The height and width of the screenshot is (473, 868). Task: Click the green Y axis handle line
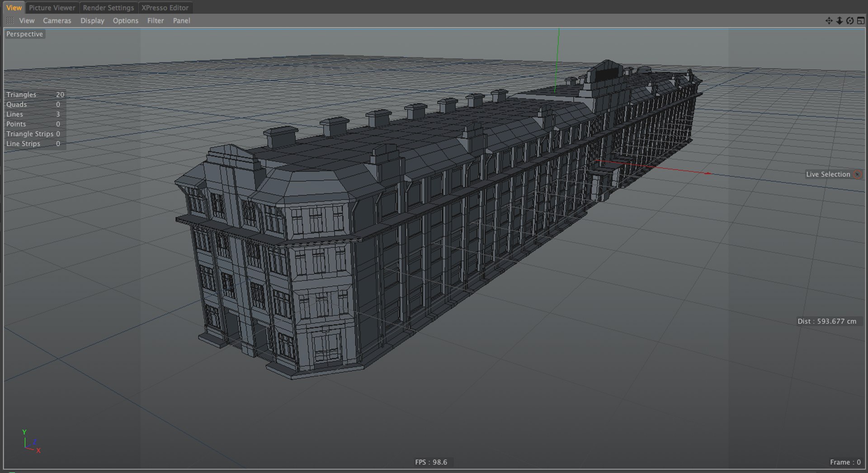click(557, 61)
